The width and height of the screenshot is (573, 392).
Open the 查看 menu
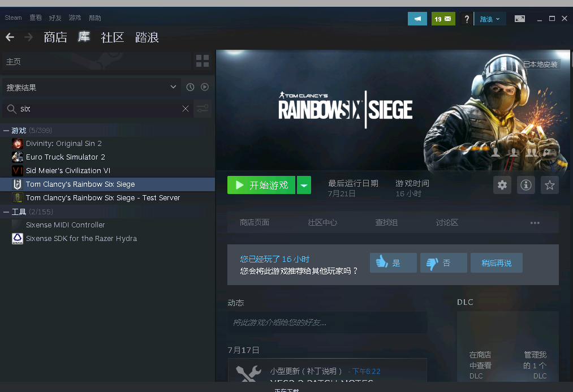(x=36, y=18)
